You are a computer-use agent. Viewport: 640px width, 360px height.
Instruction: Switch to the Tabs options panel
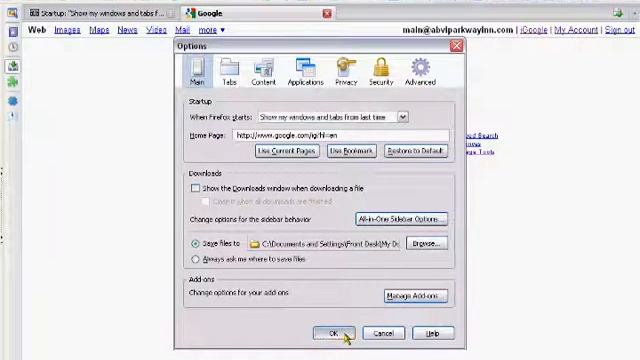[x=229, y=71]
